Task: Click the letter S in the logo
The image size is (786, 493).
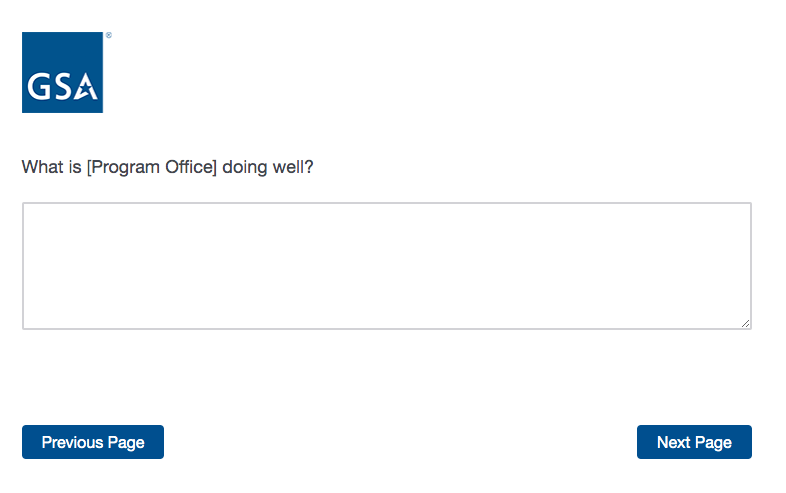Action: (x=61, y=87)
